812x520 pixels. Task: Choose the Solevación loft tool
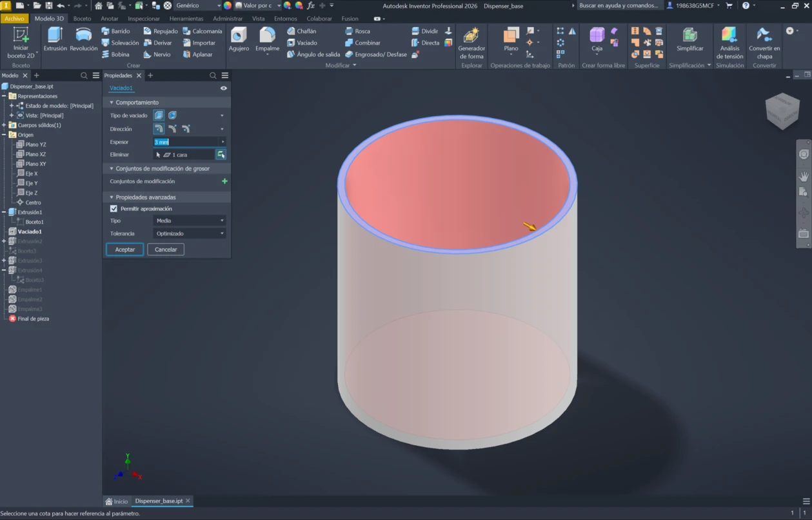tap(120, 43)
